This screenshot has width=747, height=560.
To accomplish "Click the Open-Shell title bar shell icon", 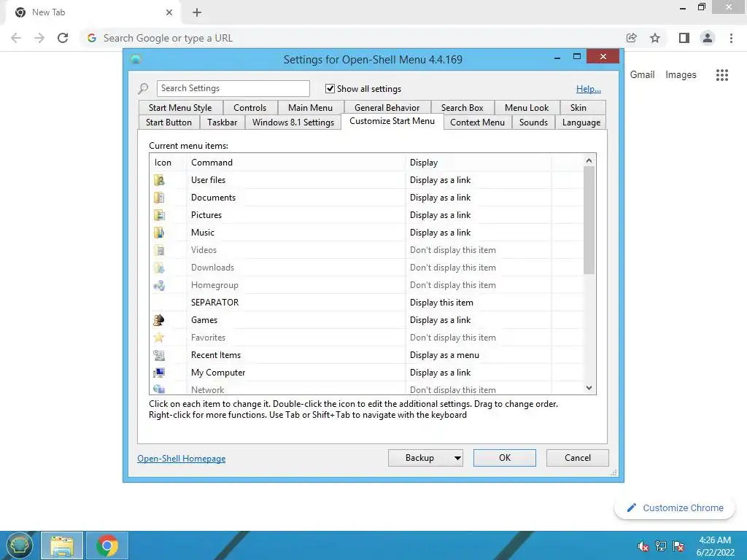I will point(136,59).
